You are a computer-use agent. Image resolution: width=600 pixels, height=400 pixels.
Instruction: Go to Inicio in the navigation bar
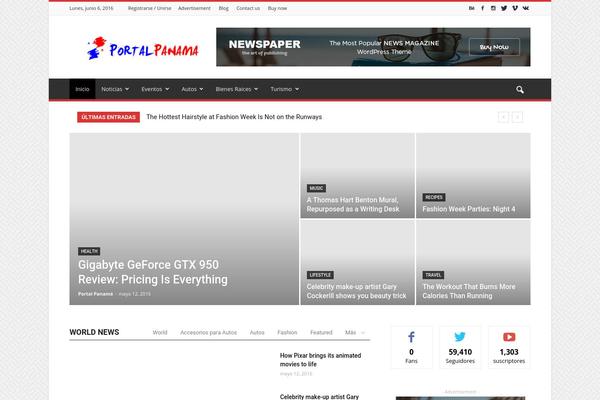tap(82, 89)
